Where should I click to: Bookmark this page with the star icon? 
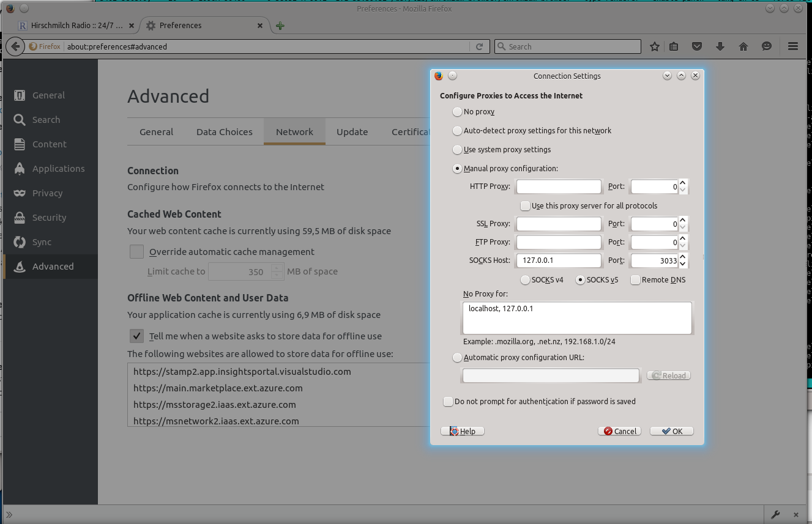click(655, 46)
